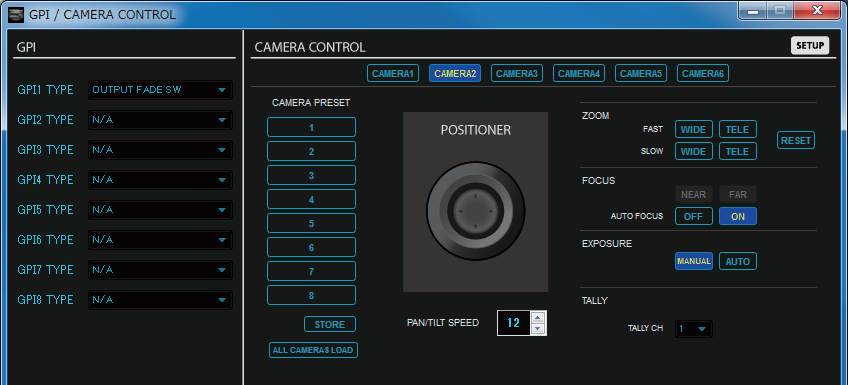848x385 pixels.
Task: Turn auto focus OFF
Action: coord(693,216)
